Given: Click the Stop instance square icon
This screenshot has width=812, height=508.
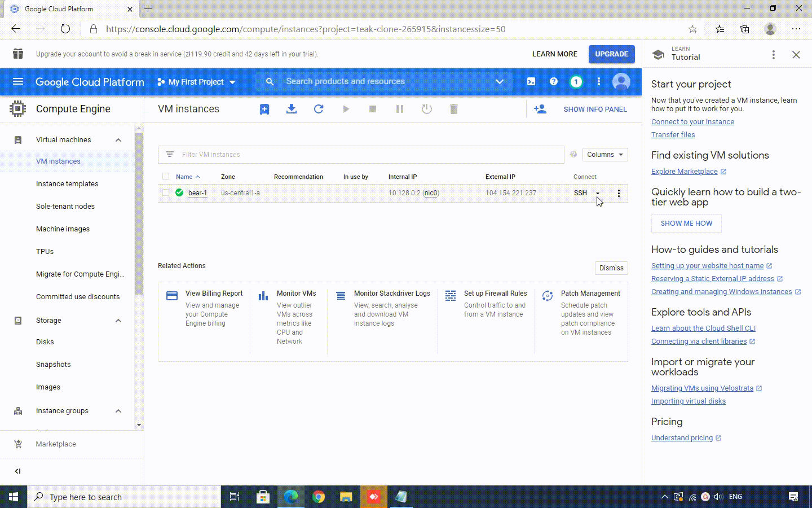Looking at the screenshot, I should click(x=373, y=109).
